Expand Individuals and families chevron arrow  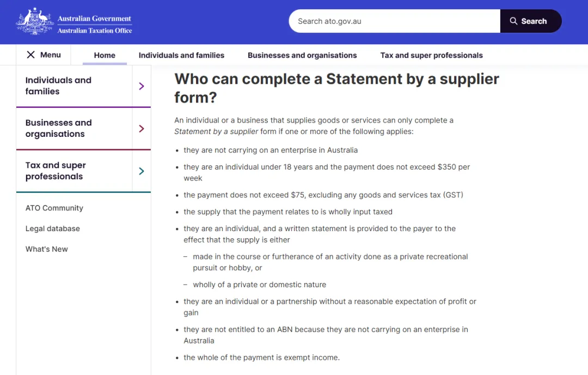click(x=142, y=86)
